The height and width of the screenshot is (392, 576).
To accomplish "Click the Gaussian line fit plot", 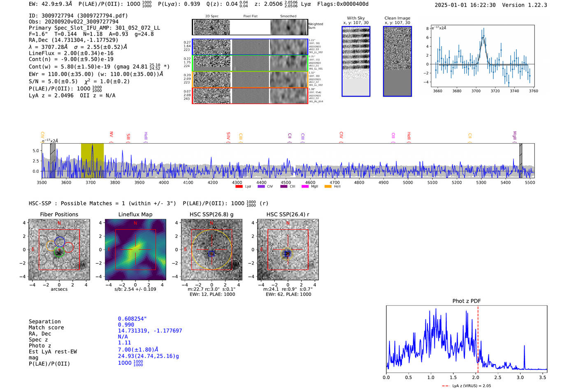I will (x=482, y=56).
